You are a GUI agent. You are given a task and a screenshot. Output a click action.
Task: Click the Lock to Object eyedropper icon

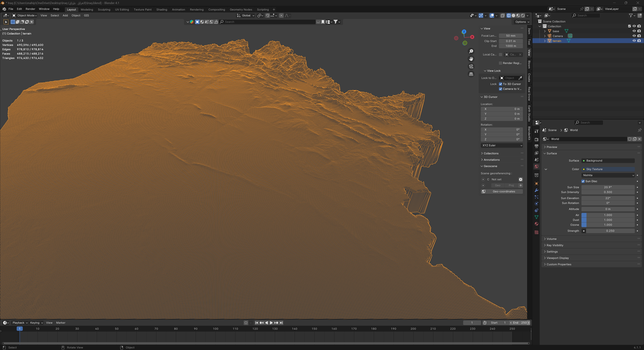pos(520,78)
